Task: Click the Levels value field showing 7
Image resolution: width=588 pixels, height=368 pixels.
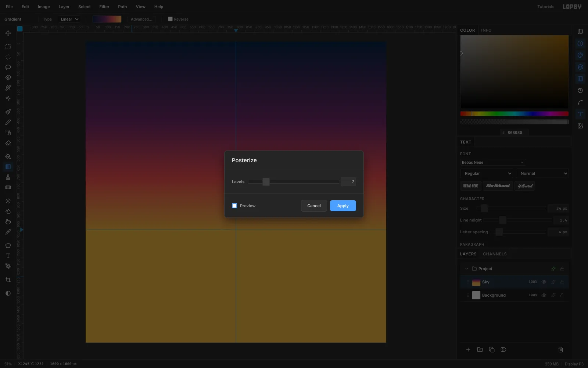Action: 348,181
